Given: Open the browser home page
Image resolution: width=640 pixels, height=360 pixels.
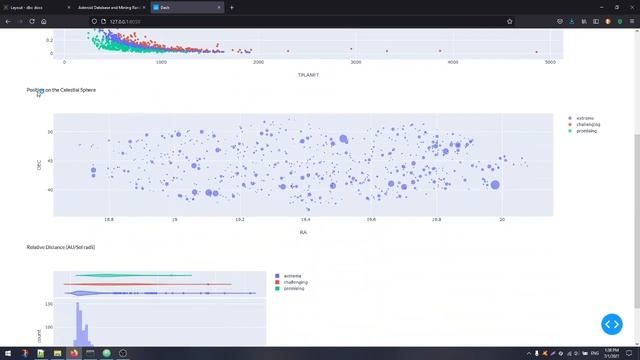Looking at the screenshot, I should [x=44, y=21].
